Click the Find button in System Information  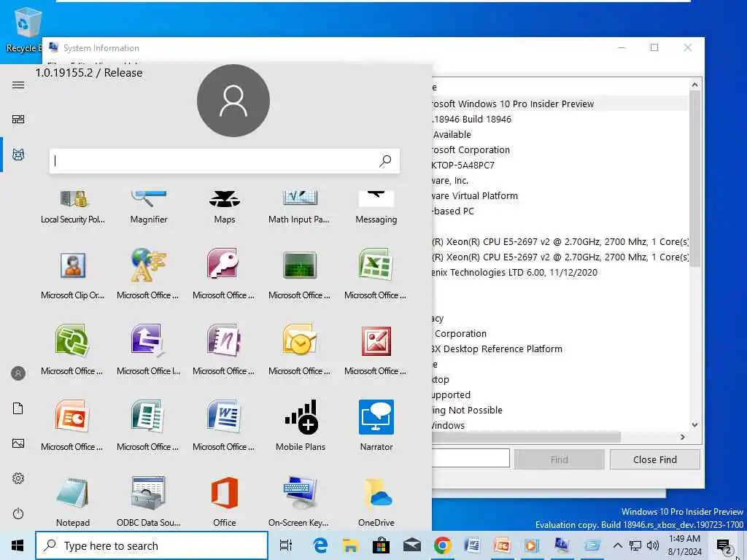pyautogui.click(x=559, y=459)
